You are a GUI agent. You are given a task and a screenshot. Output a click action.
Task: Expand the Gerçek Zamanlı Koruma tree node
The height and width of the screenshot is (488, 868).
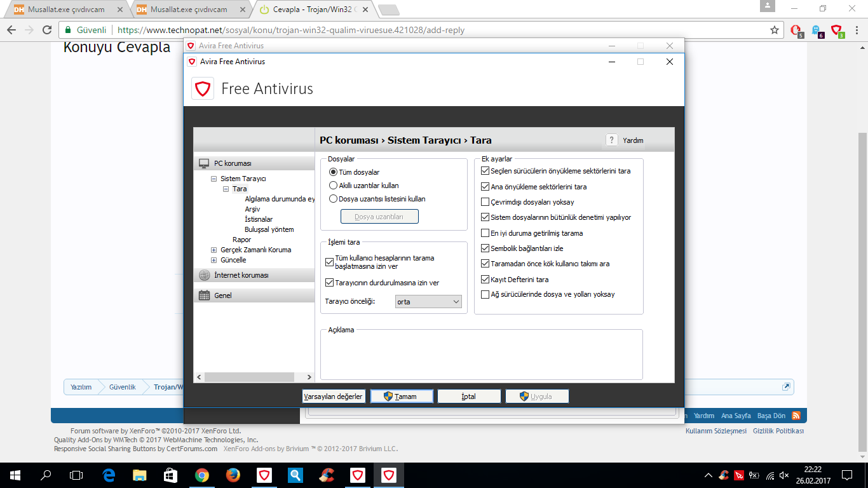click(x=214, y=250)
